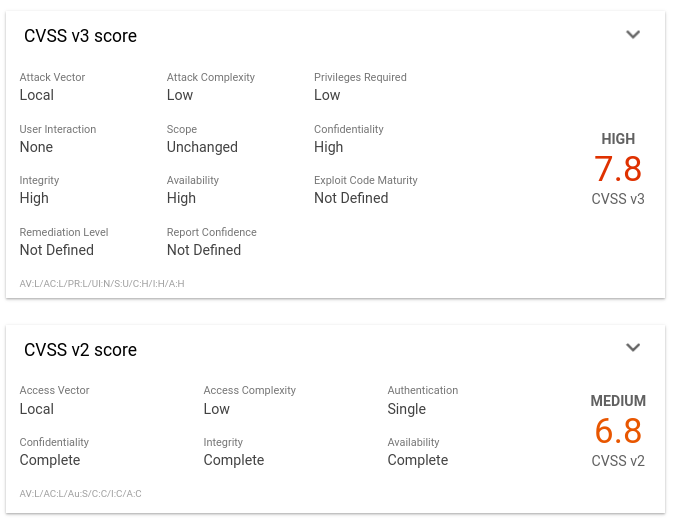Click the Remediation Level Not Defined value
The image size is (675, 521).
coord(56,250)
